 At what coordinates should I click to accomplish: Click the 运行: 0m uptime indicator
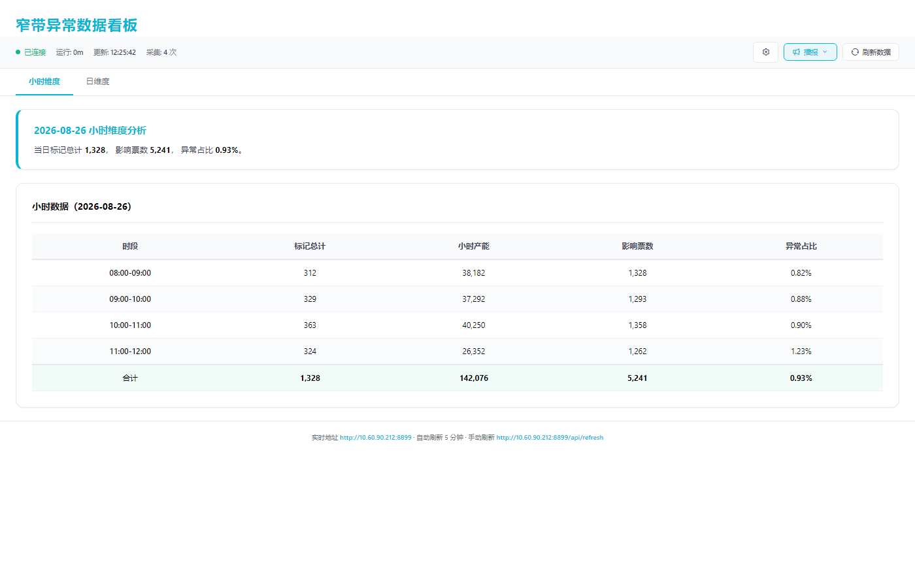[x=69, y=52]
